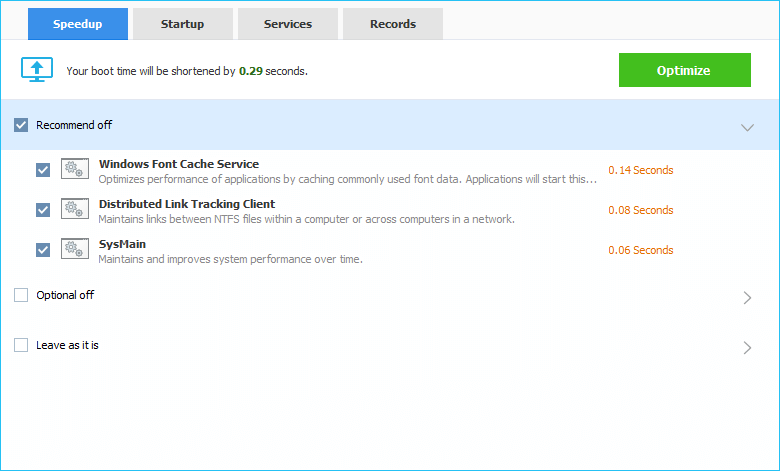Screen dimensions: 780x471
Task: Open the Services tab
Action: pos(288,24)
